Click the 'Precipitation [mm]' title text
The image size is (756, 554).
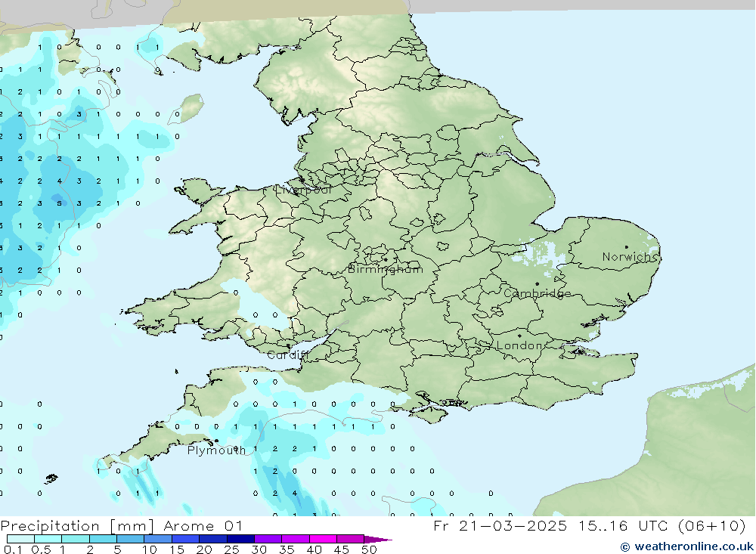pyautogui.click(x=77, y=526)
